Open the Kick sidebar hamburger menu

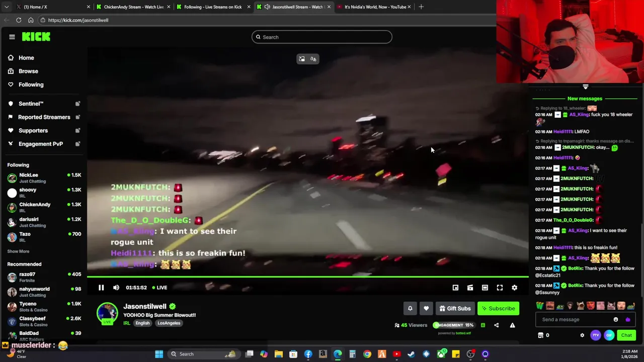tap(12, 37)
